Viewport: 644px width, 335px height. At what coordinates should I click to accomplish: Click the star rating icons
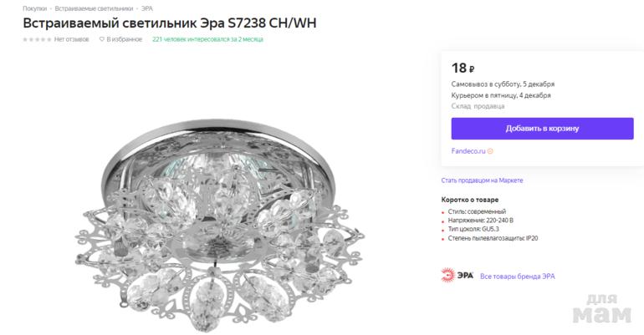coord(37,39)
